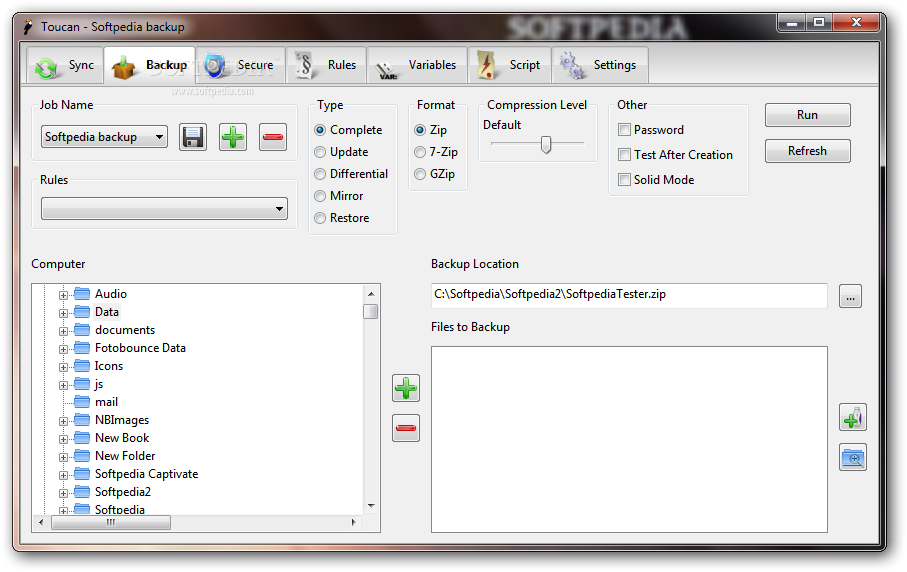The height and width of the screenshot is (572, 907).
Task: Click the expand/preview folder magnifier icon
Action: point(853,457)
